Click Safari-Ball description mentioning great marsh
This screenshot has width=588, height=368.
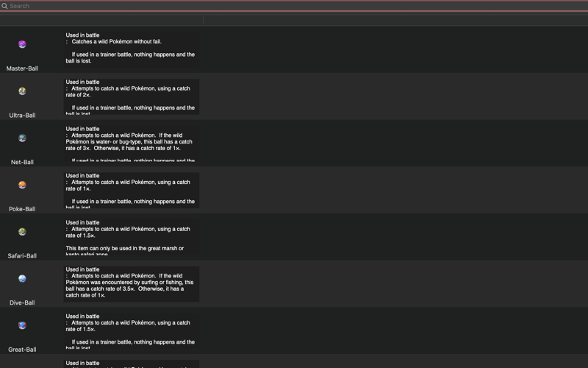tap(132, 237)
